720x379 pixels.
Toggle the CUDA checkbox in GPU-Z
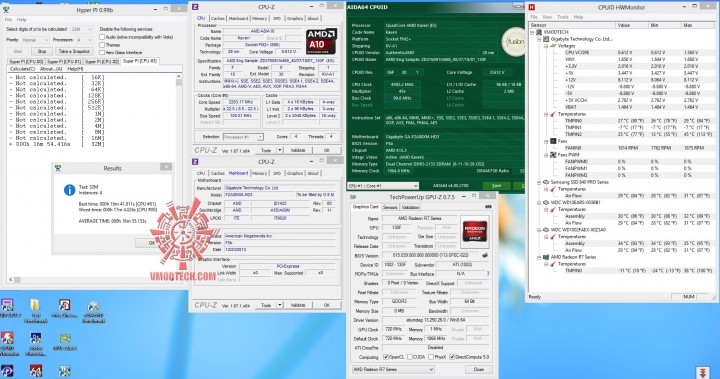[410, 357]
